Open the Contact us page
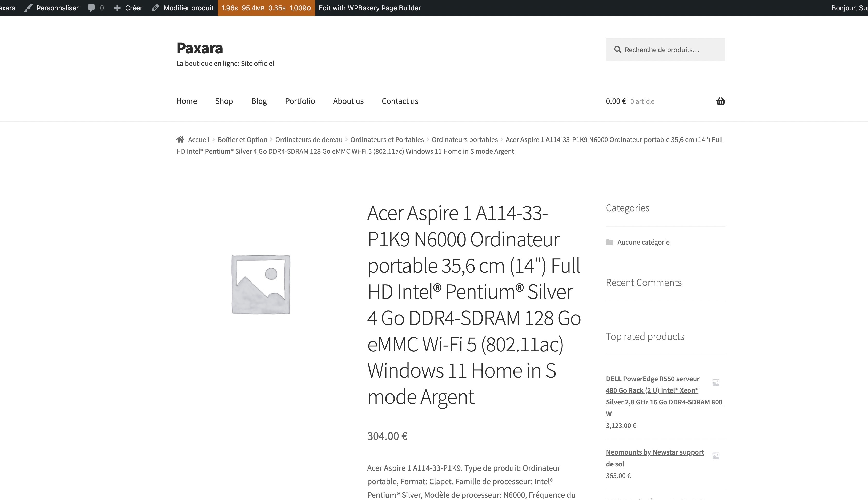Viewport: 868px width, 500px height. pyautogui.click(x=400, y=101)
